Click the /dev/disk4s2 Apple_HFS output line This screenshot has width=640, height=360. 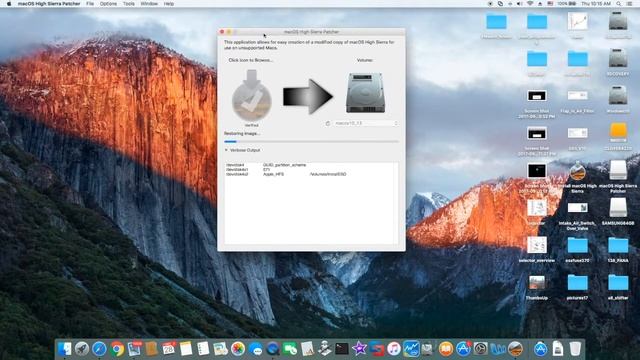tap(286, 174)
